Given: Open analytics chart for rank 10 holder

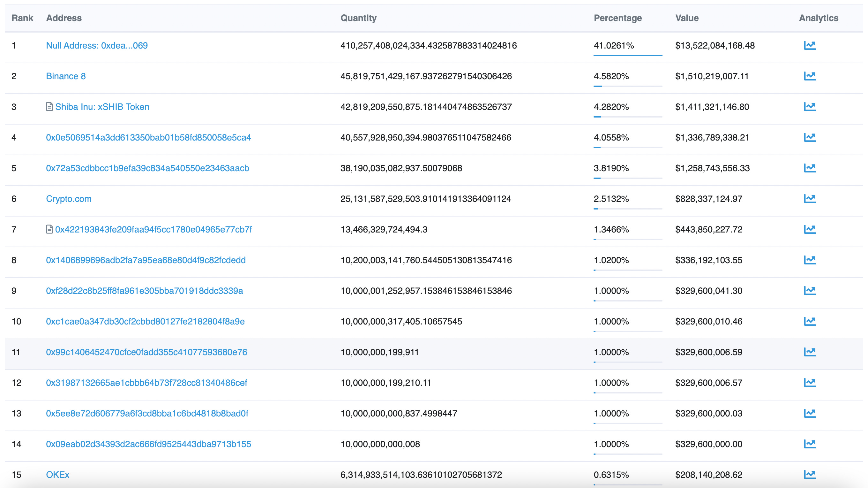Looking at the screenshot, I should click(x=810, y=321).
